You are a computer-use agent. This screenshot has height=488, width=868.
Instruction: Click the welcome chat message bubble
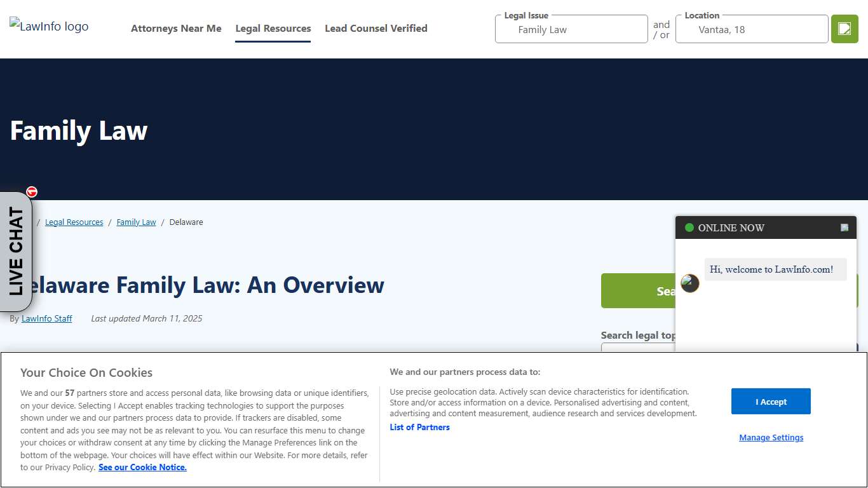click(775, 269)
